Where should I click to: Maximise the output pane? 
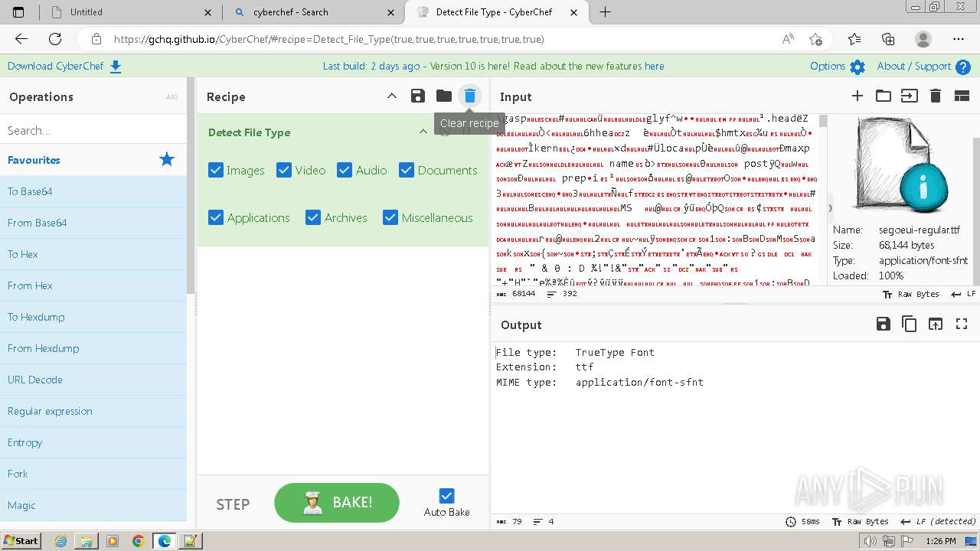coord(962,324)
